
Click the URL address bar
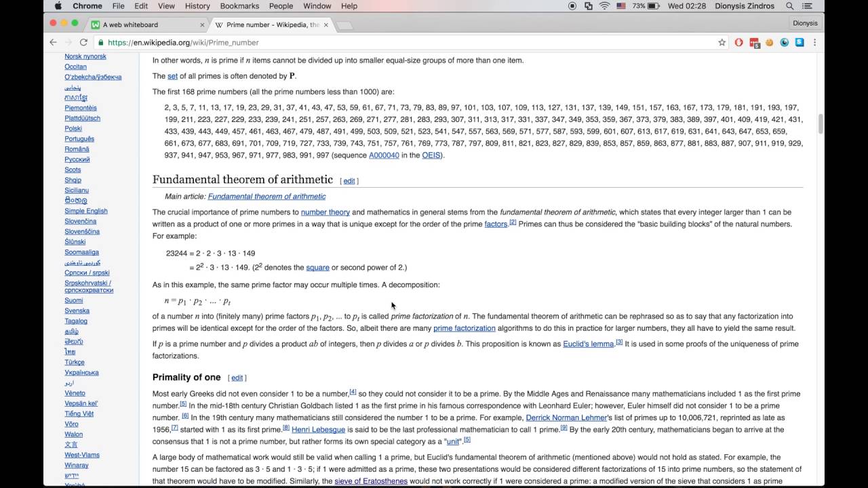coord(407,42)
